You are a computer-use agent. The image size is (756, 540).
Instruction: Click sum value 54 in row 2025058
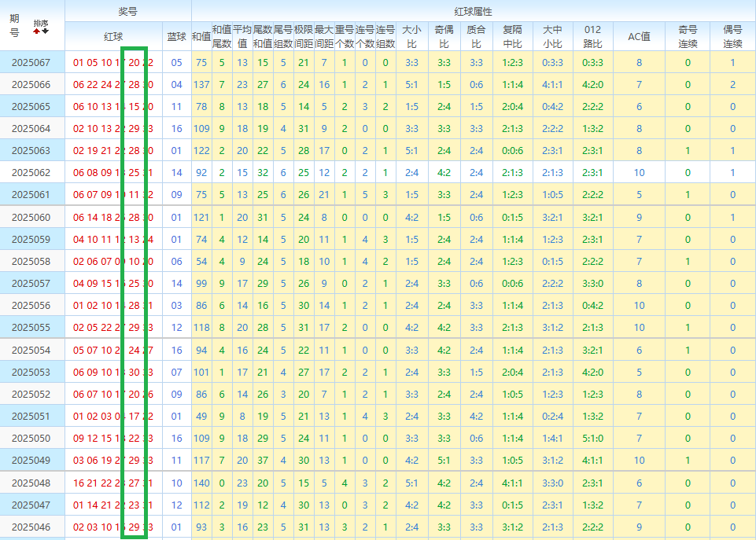coord(201,262)
